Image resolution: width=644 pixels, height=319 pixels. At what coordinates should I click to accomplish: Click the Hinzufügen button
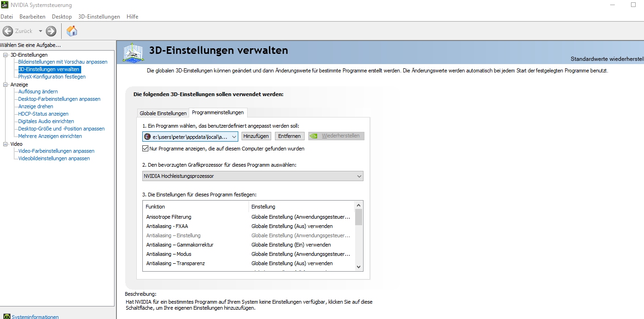coord(256,136)
